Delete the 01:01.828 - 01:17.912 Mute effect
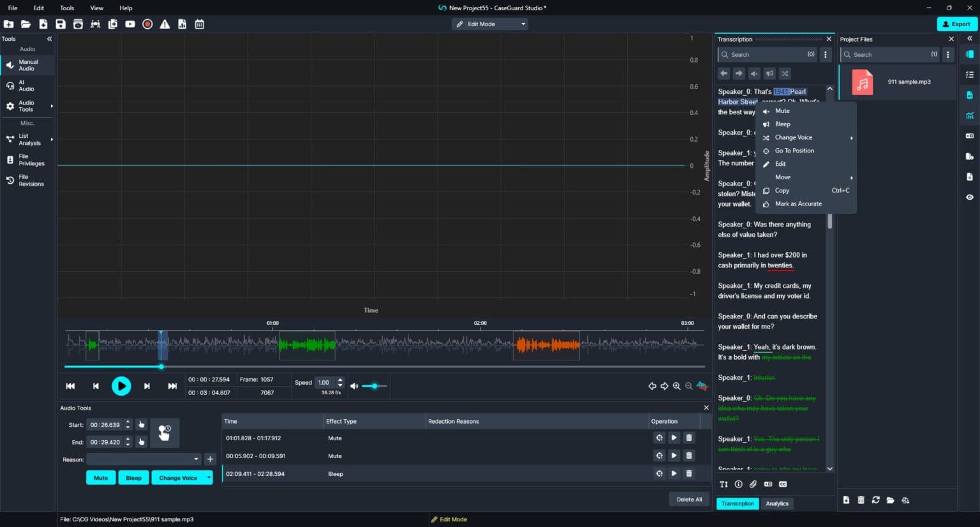The width and height of the screenshot is (980, 527). click(x=689, y=438)
